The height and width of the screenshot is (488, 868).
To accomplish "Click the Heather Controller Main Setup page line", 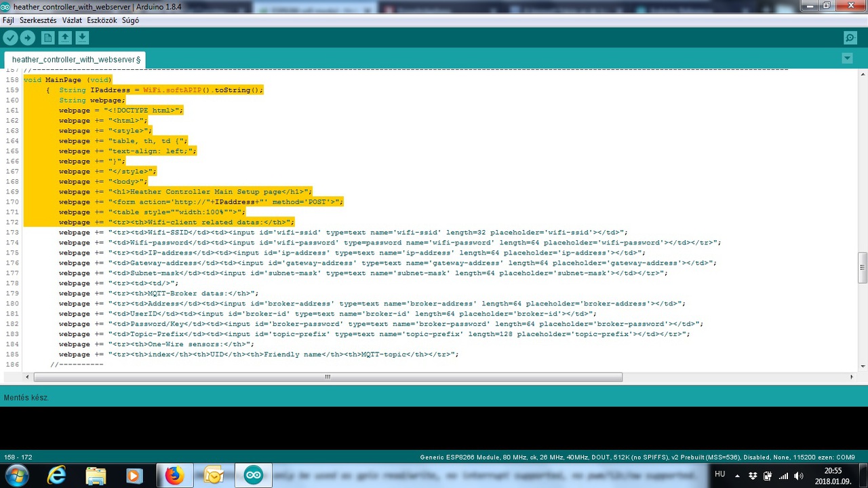I will 185,192.
